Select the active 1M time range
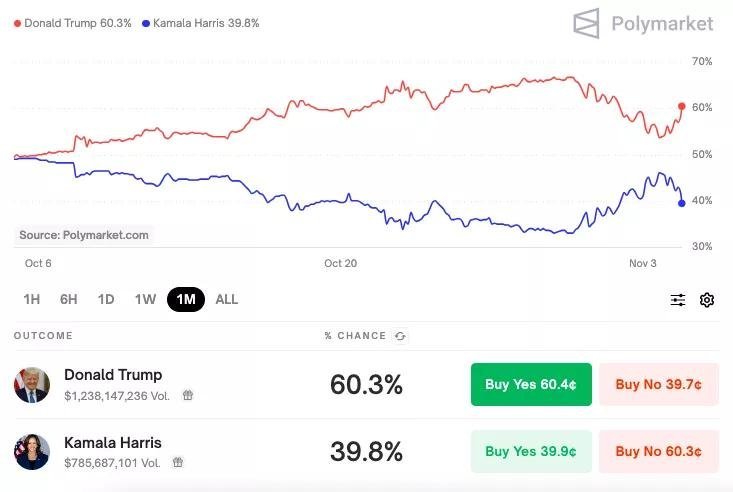 (x=186, y=299)
